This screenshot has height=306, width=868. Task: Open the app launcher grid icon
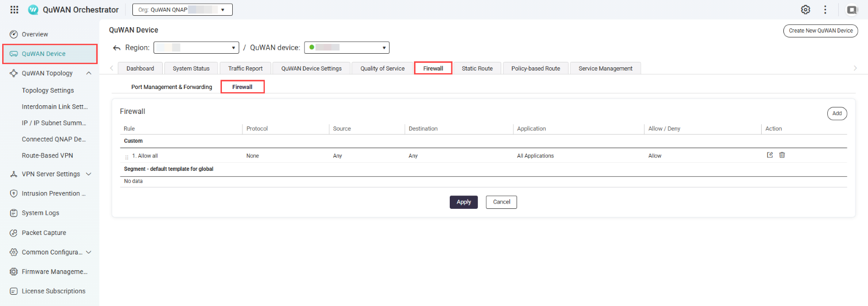click(x=15, y=10)
